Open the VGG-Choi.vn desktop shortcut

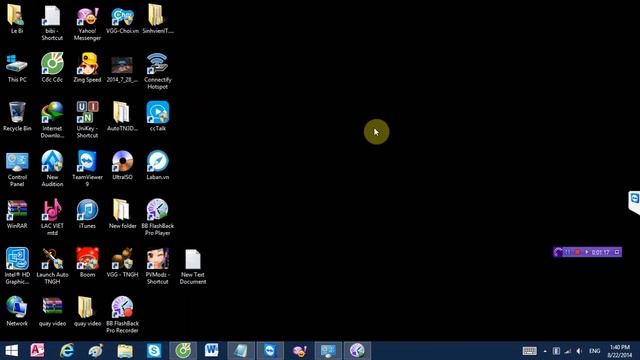coord(122,19)
